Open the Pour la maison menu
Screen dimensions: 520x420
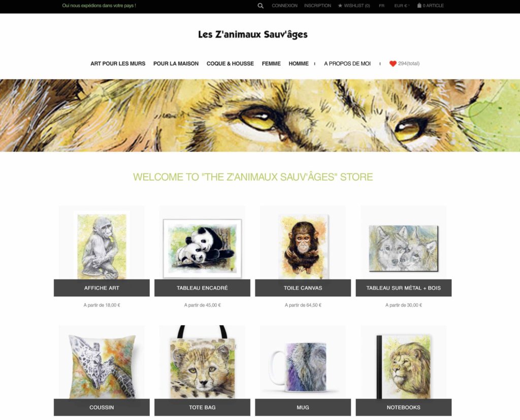pos(176,63)
